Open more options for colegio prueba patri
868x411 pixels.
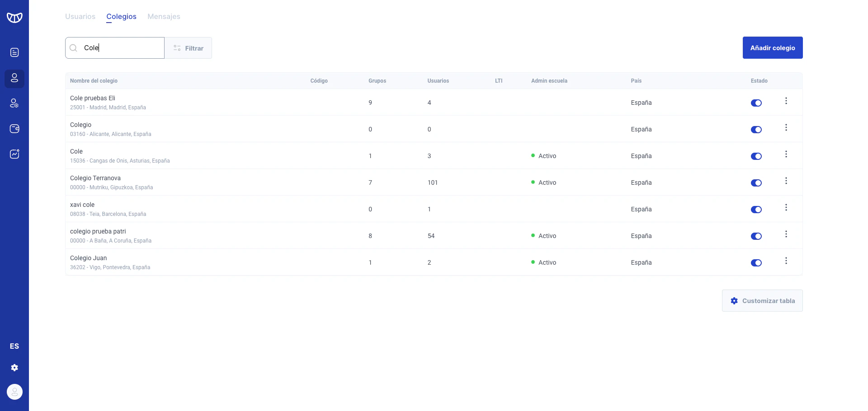coord(786,234)
